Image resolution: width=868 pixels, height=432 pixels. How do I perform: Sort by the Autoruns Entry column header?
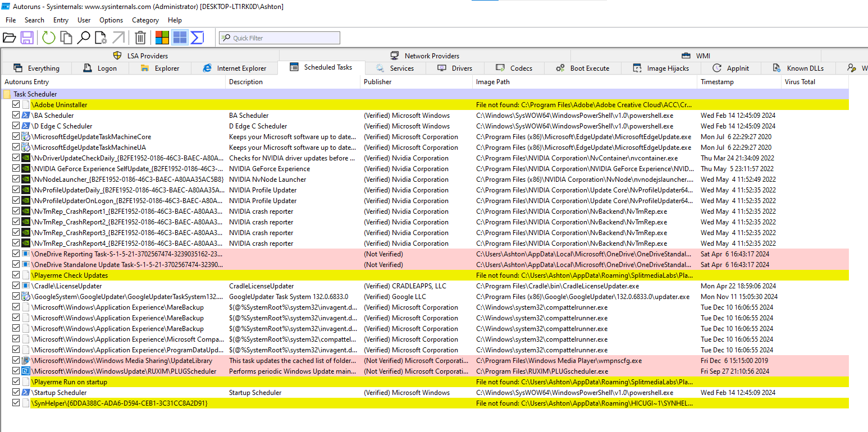click(x=113, y=82)
